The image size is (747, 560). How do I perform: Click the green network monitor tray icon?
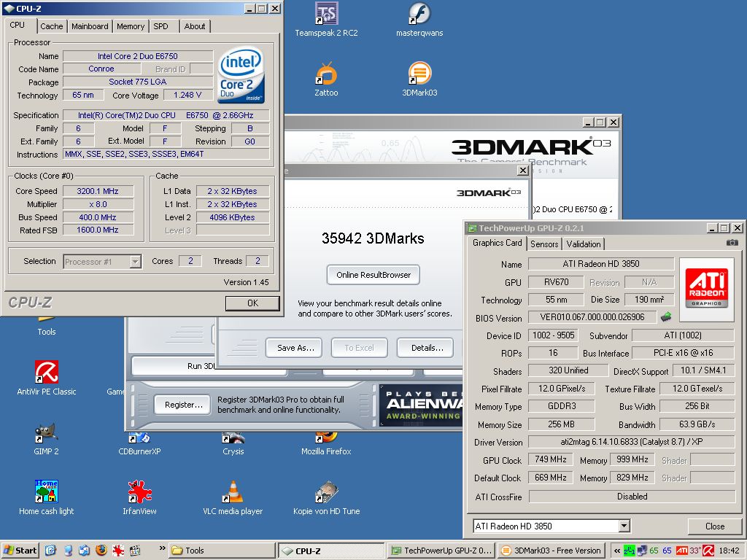[x=630, y=551]
